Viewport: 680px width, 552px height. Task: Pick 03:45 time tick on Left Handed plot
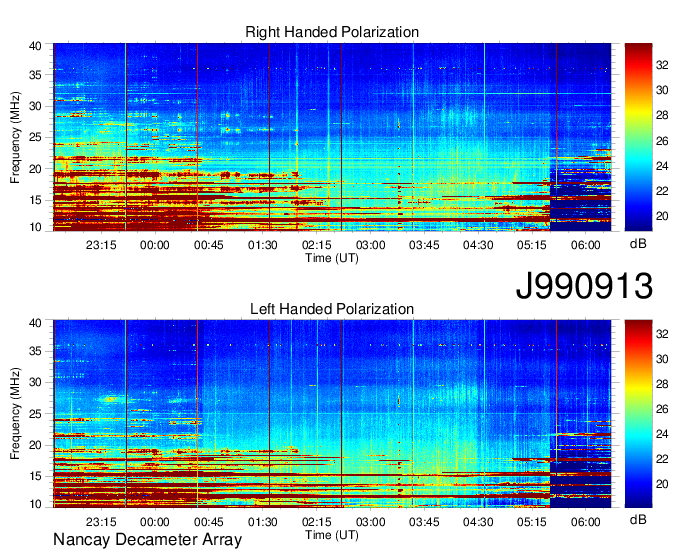coord(424,522)
